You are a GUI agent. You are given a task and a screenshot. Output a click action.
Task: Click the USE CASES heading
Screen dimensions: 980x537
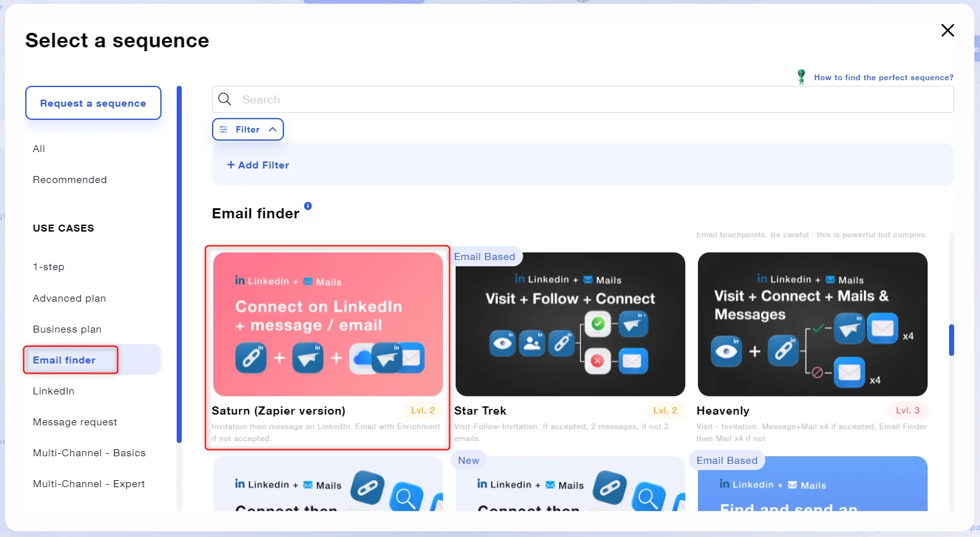pos(63,228)
